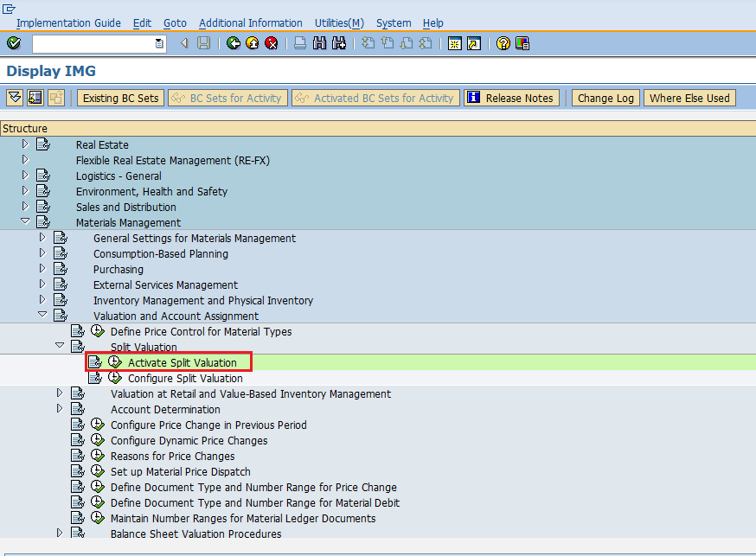The width and height of the screenshot is (756, 556).
Task: Click the Where Else Used button
Action: click(x=689, y=98)
